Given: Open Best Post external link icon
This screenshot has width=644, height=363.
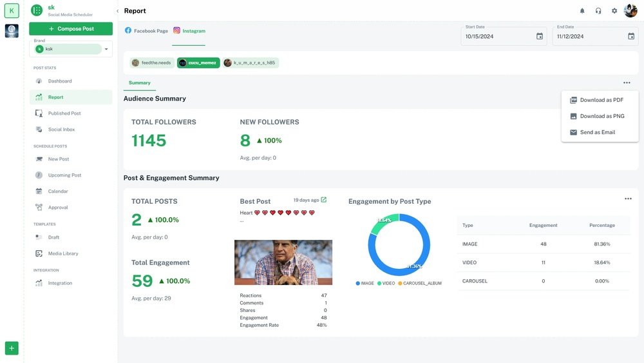Looking at the screenshot, I should [x=324, y=200].
